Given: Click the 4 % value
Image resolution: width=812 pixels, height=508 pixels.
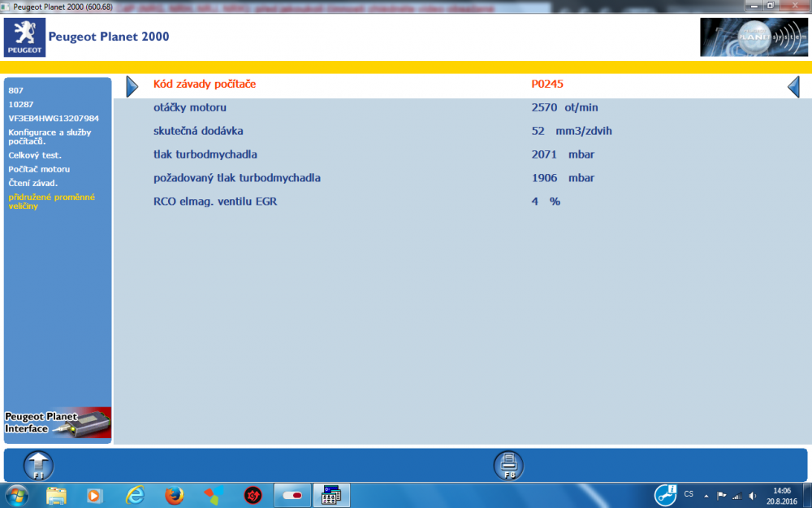Looking at the screenshot, I should (546, 201).
